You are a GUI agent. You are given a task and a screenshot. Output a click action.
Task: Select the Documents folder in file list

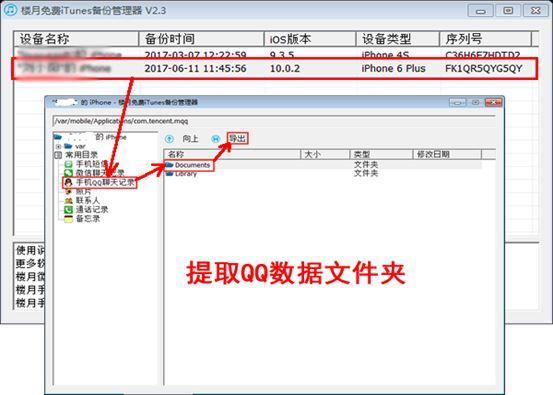click(x=189, y=165)
